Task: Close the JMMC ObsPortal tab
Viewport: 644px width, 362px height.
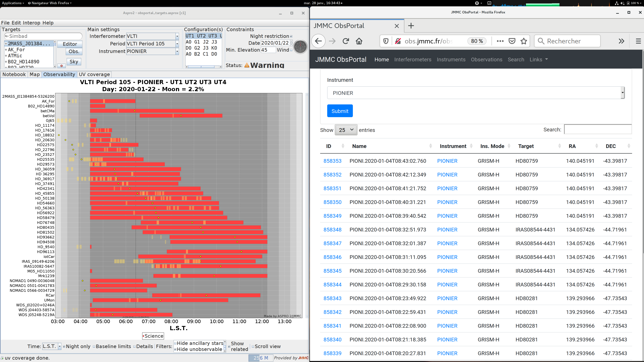Action: pyautogui.click(x=397, y=26)
